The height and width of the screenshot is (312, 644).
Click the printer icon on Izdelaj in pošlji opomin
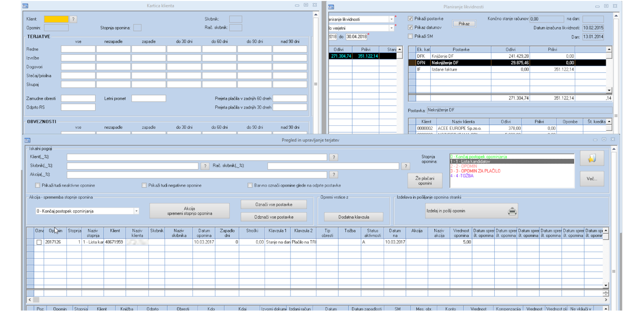coord(512,211)
